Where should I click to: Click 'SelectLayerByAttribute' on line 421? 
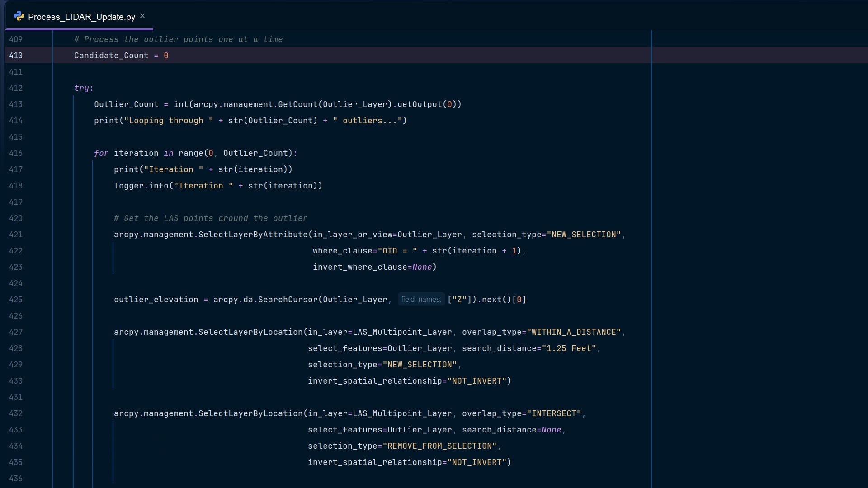click(253, 235)
